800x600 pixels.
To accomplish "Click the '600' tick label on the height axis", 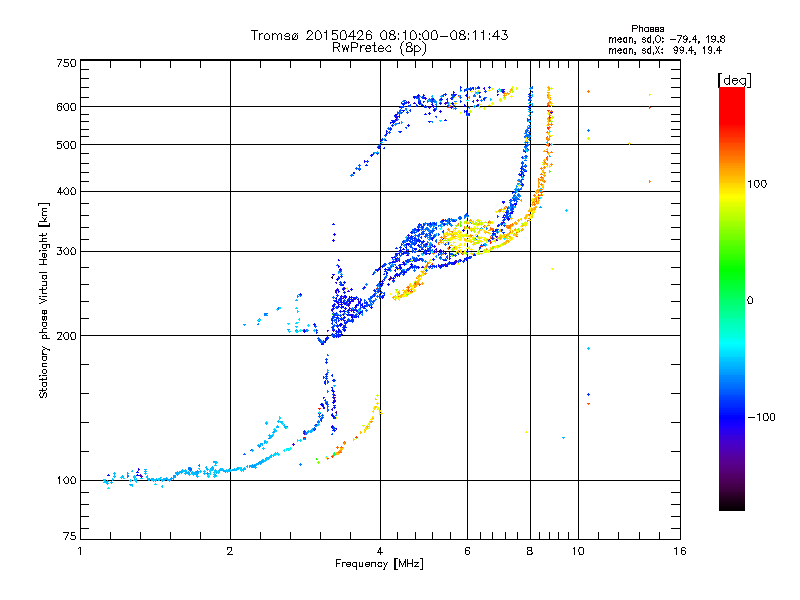I will click(66, 107).
